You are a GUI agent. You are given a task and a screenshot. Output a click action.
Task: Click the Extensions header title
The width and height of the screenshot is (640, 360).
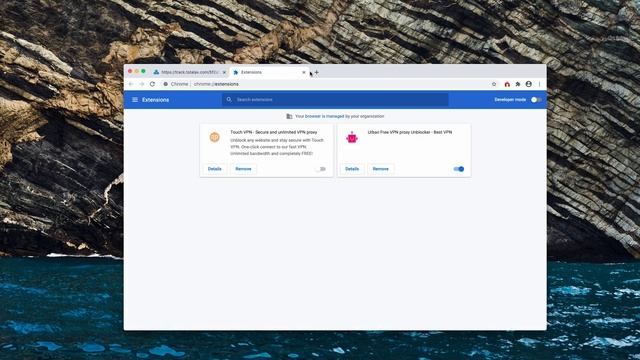(x=156, y=100)
